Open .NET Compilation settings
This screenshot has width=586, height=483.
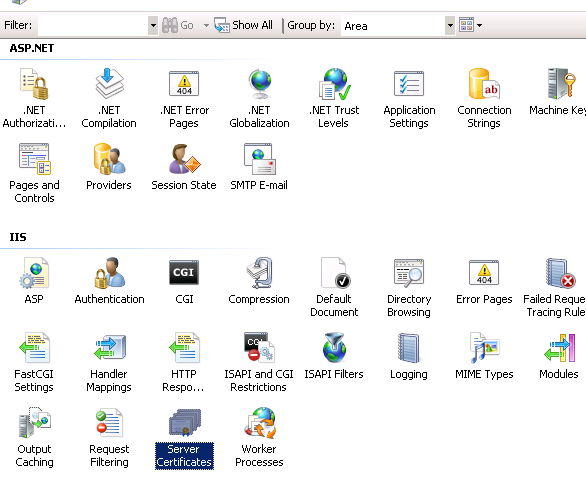[x=109, y=98]
